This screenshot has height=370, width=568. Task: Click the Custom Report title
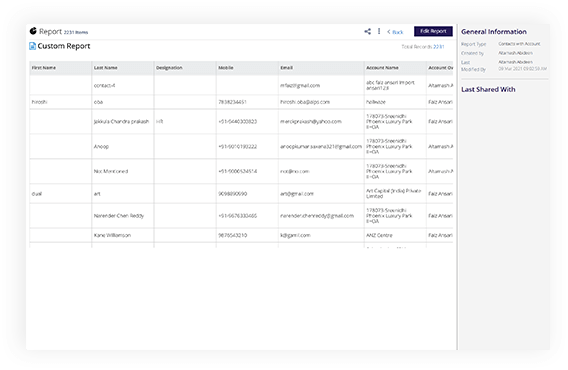point(64,46)
